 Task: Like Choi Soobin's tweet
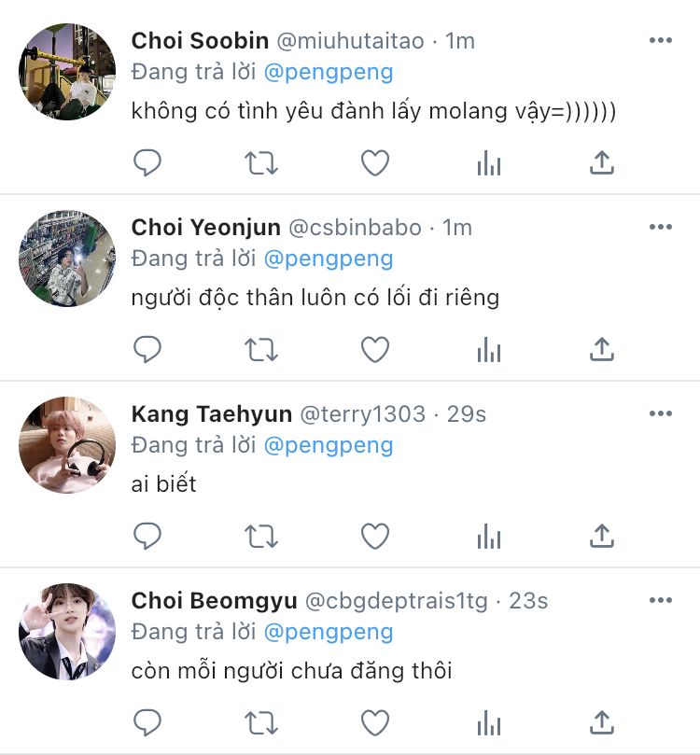click(x=375, y=163)
